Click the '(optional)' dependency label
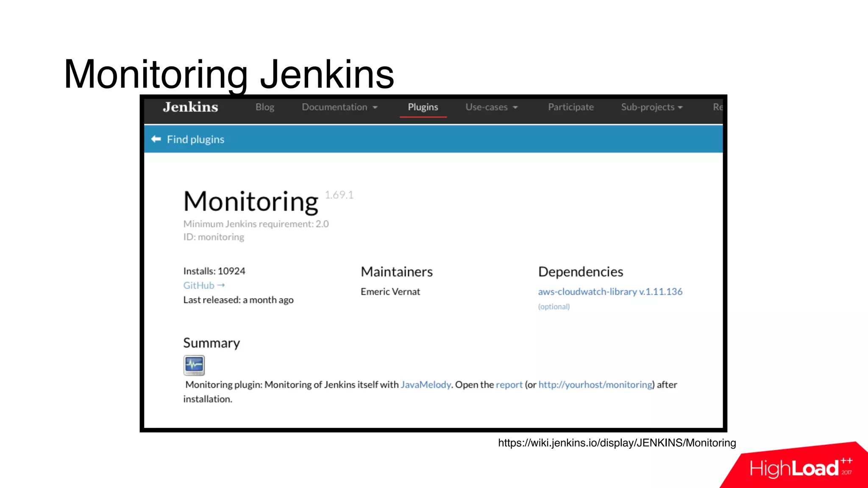868x488 pixels. click(x=554, y=307)
